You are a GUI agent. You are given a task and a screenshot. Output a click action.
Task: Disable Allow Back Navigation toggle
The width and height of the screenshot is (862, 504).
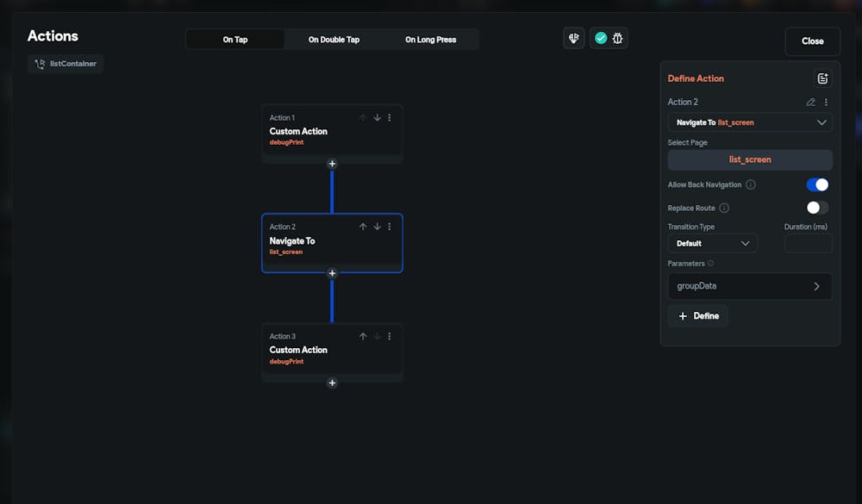[x=817, y=184]
